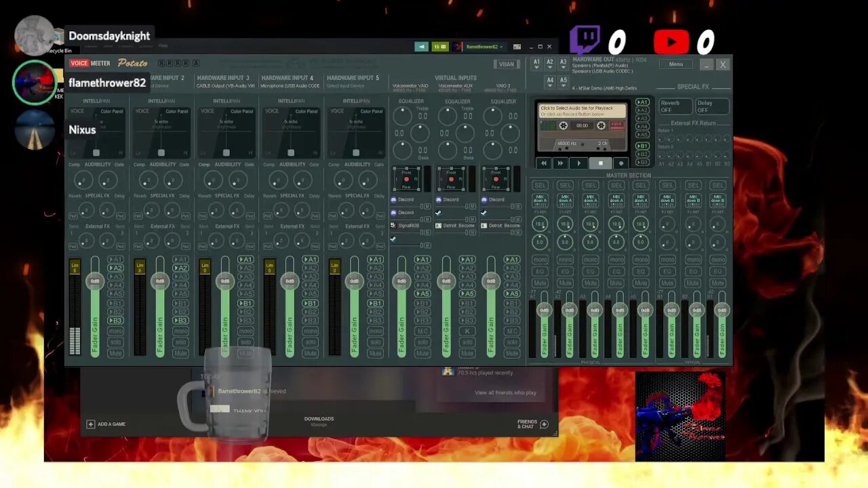Enable mono on Hardware Input 4 strip
868x488 pixels.
(311, 331)
